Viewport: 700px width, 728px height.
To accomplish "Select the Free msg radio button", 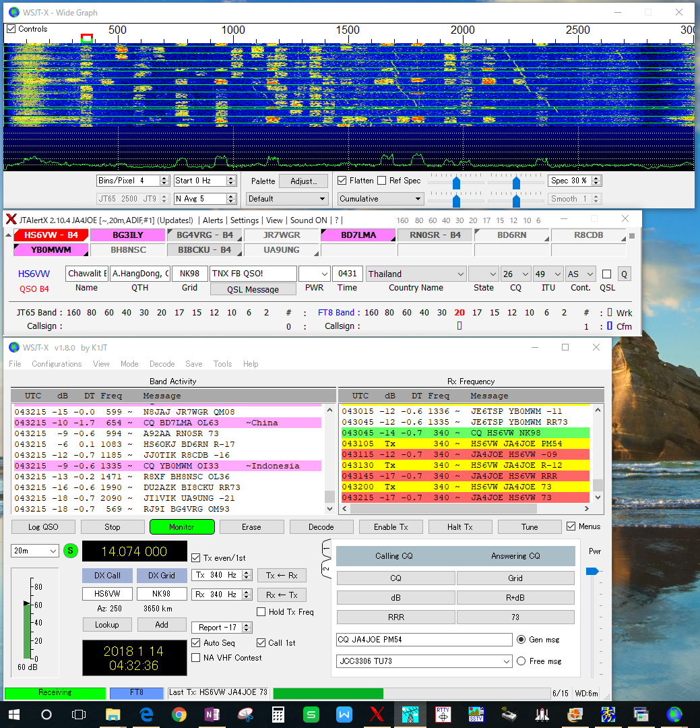I will coord(521,661).
